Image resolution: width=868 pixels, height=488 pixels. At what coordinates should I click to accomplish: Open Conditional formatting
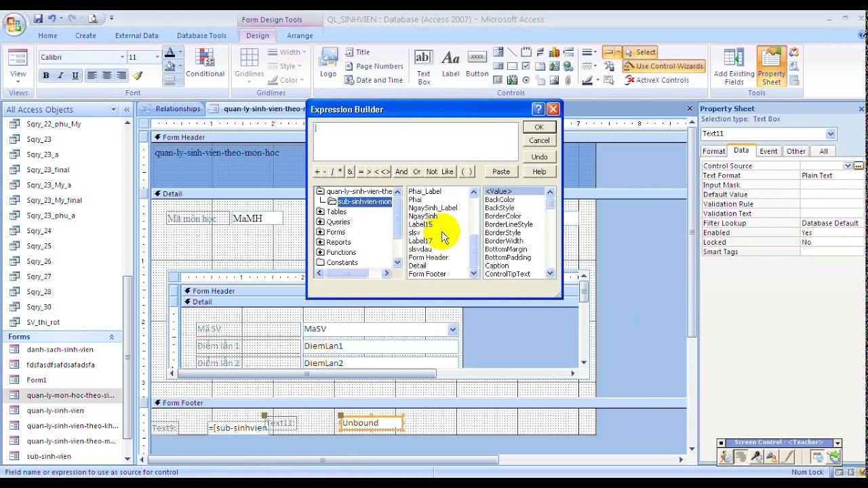pyautogui.click(x=205, y=64)
